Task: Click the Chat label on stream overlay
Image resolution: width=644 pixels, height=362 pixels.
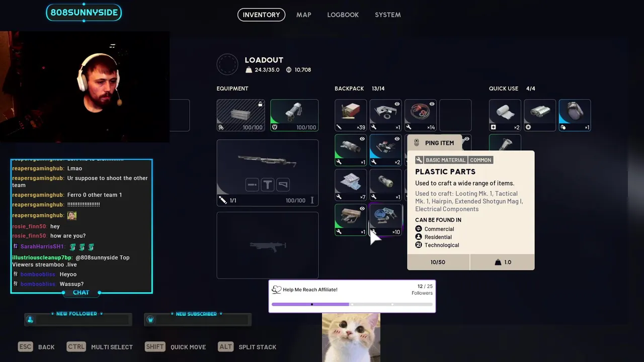Action: 81,292
